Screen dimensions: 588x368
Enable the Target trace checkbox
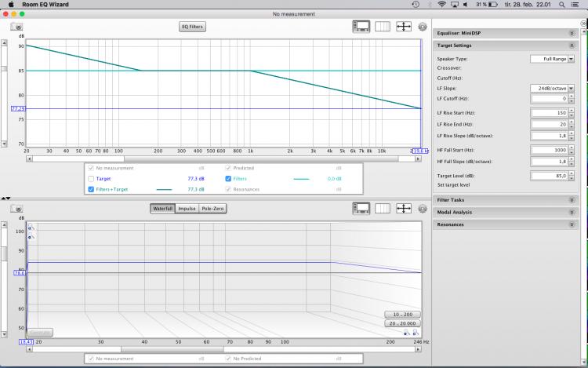91,179
